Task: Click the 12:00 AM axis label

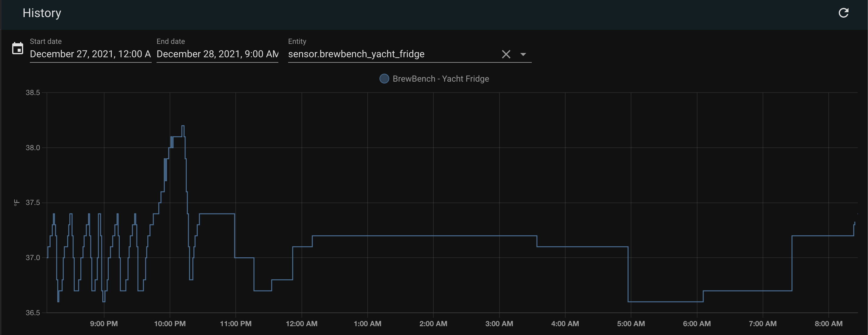Action: click(x=302, y=323)
